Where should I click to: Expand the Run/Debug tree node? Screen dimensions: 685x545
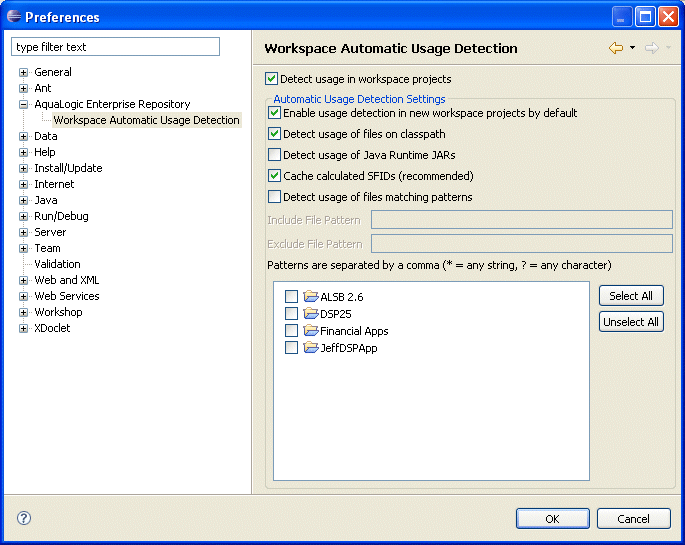coord(24,216)
